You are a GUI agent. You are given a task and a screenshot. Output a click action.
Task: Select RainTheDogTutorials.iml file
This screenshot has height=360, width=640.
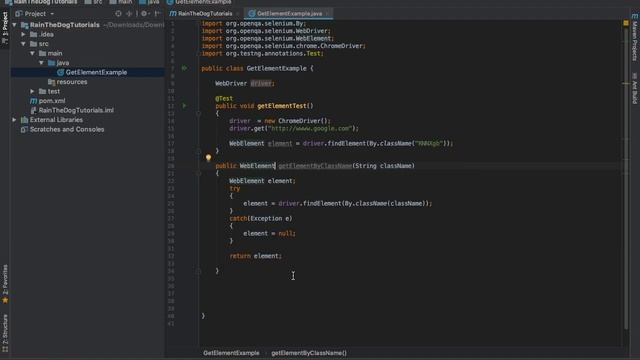point(76,110)
